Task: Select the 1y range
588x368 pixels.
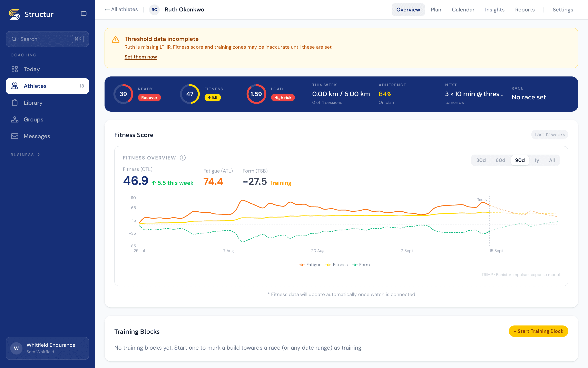Action: tap(537, 160)
